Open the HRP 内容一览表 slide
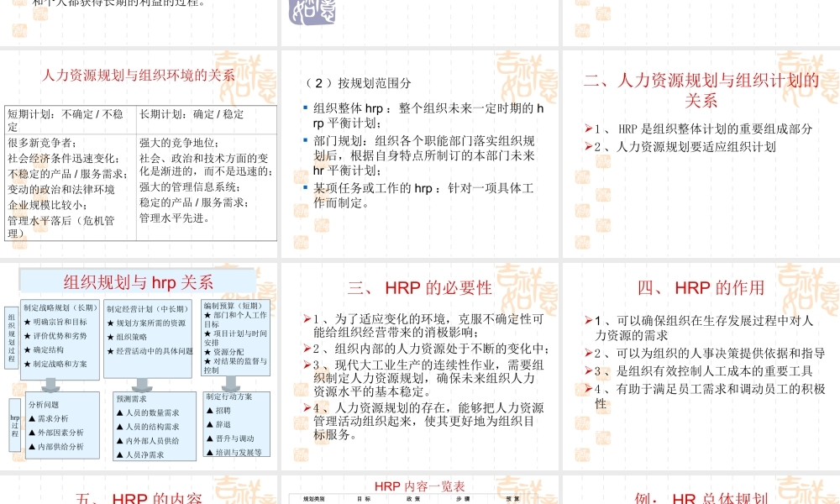The height and width of the screenshot is (504, 840). [x=420, y=490]
